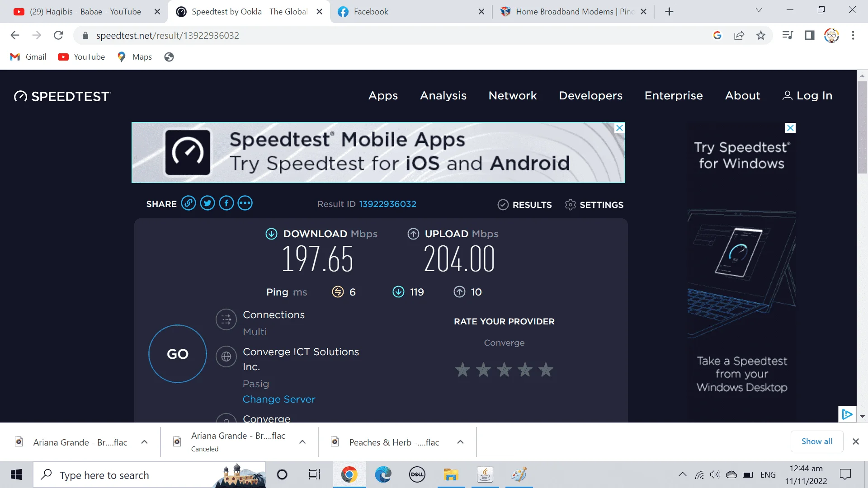Share result on Twitter
This screenshot has width=868, height=488.
point(208,203)
